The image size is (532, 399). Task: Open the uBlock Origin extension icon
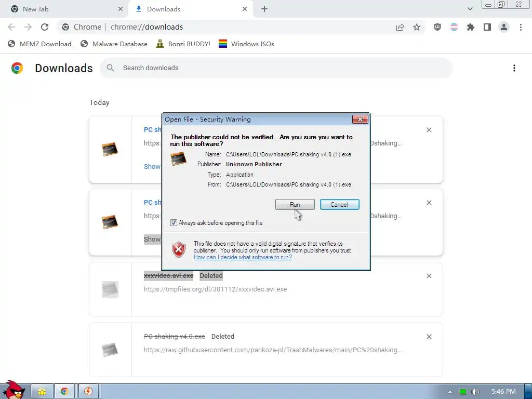[x=437, y=27]
